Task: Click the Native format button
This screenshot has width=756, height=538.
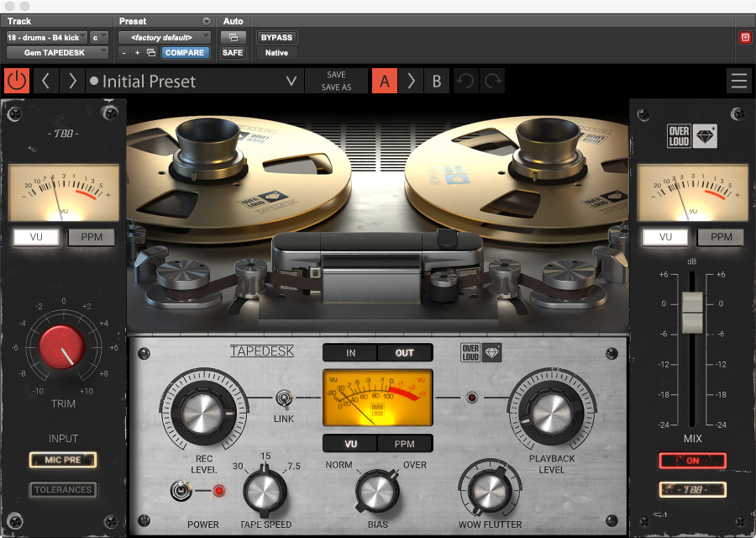Action: pos(276,53)
